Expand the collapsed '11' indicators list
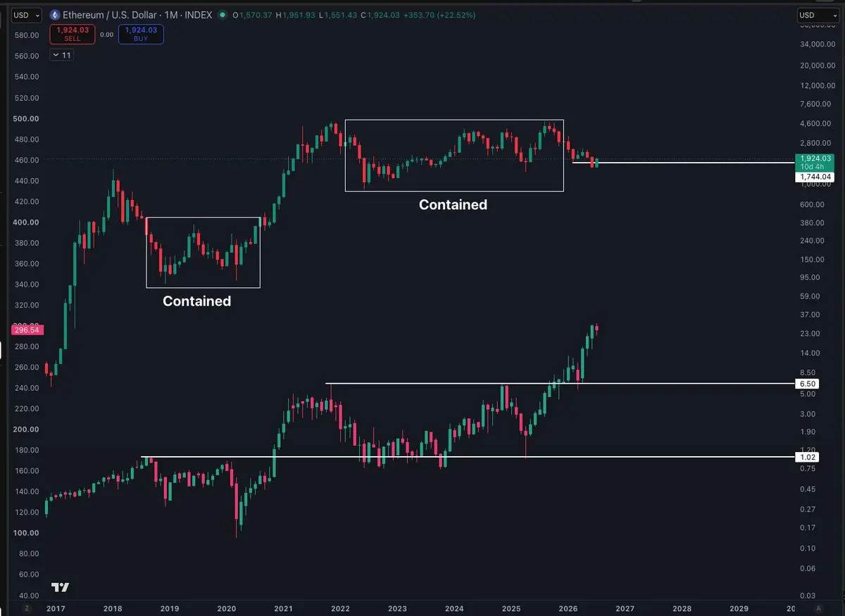Viewport: 845px width, 616px height. click(61, 54)
